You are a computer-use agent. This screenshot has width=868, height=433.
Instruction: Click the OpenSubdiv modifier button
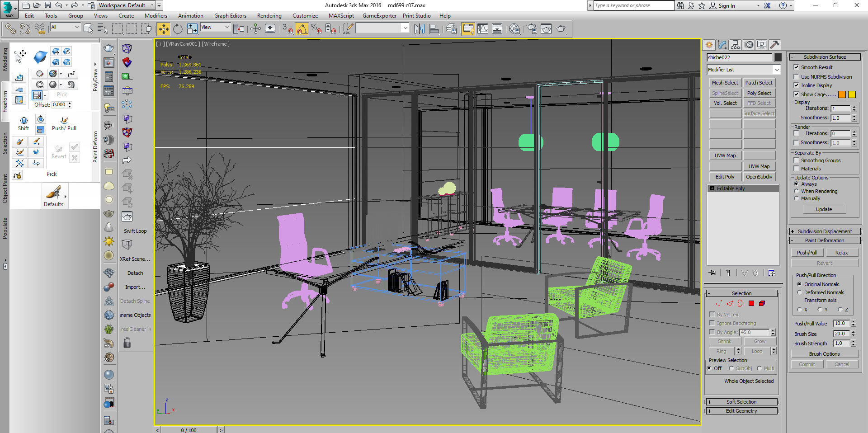point(759,177)
